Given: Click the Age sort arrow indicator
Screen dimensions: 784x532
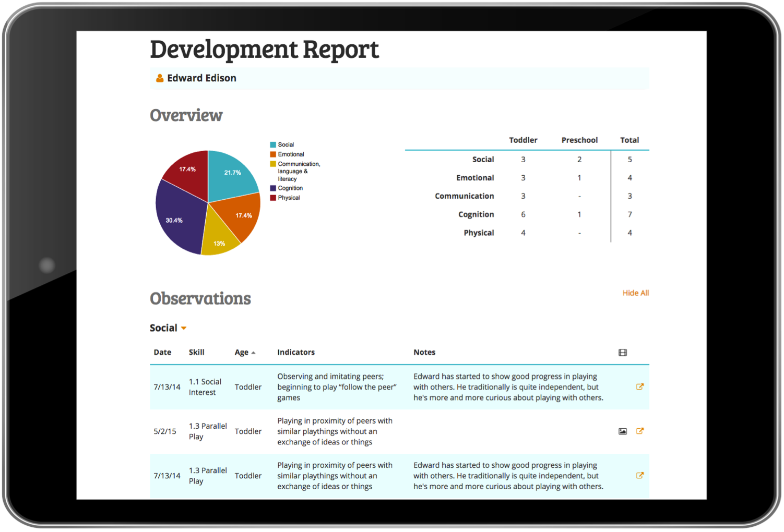Looking at the screenshot, I should tap(254, 353).
